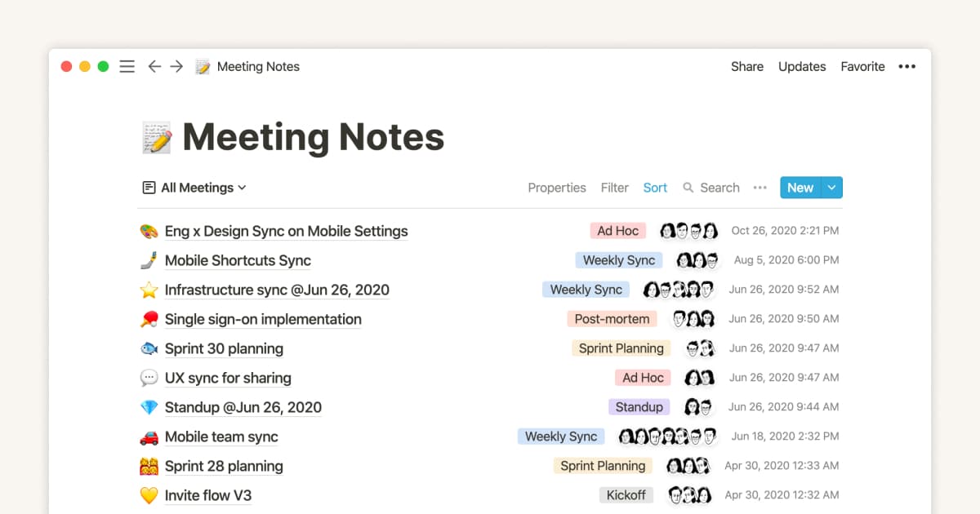Open the UX sync for sharing note
This screenshot has width=980, height=514.
click(x=228, y=378)
